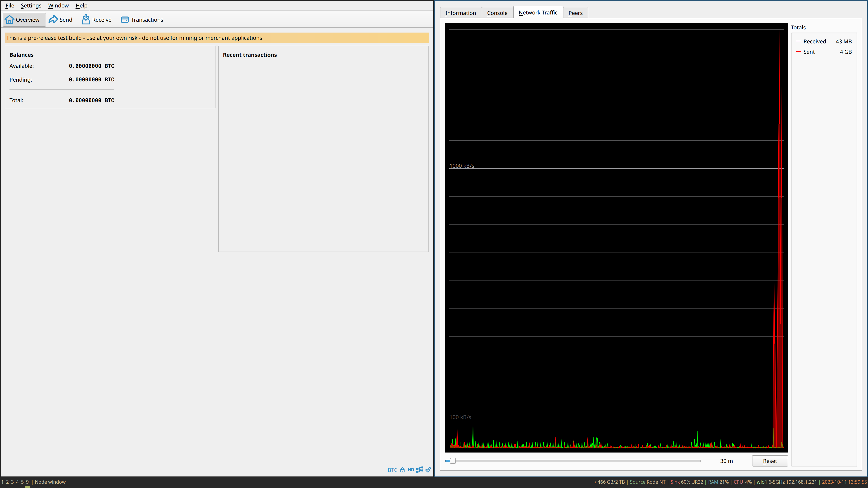Open the Send payment screen
The width and height of the screenshot is (868, 488).
point(61,19)
